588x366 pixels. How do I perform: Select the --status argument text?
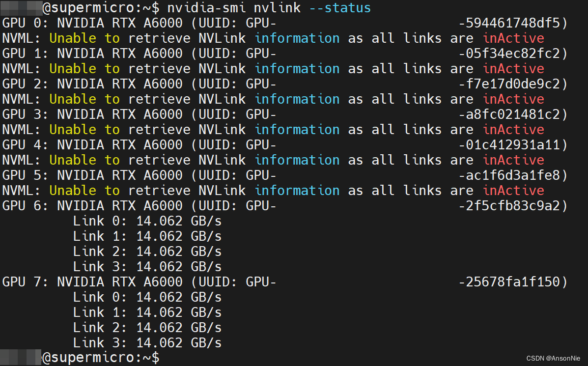340,7
